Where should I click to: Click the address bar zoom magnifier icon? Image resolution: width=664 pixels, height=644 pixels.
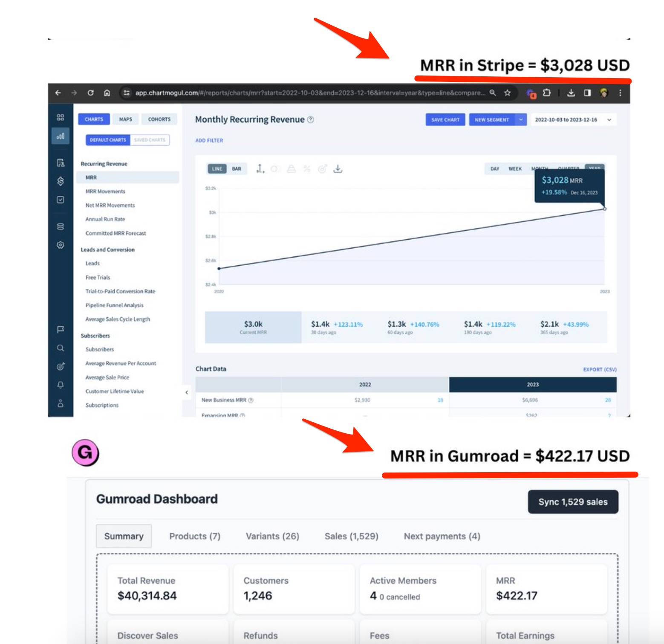(x=493, y=93)
